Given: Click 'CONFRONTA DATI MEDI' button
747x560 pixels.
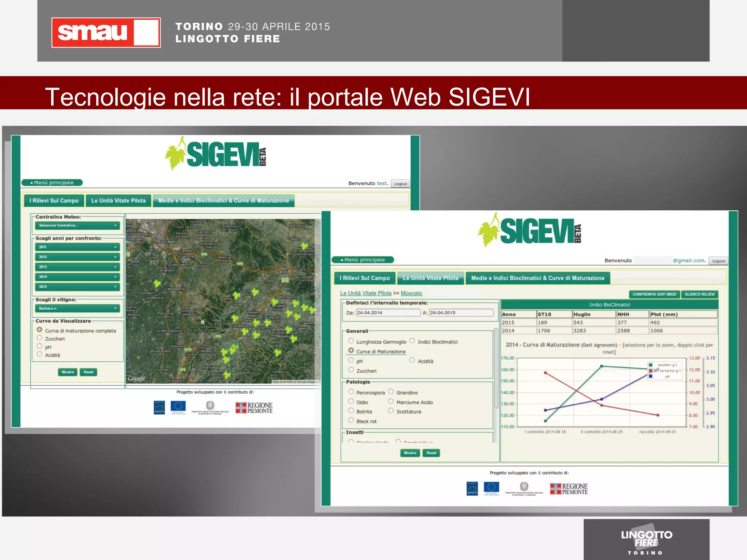Looking at the screenshot, I should [x=654, y=294].
